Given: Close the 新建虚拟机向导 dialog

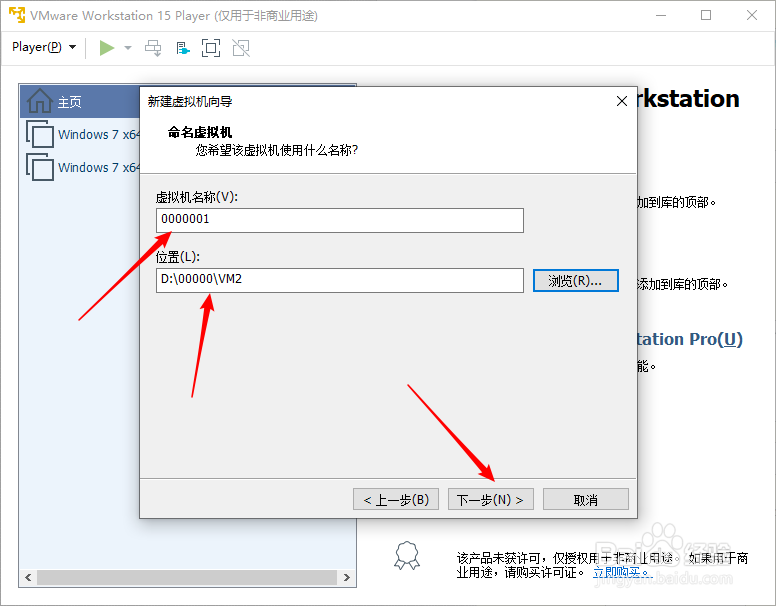Looking at the screenshot, I should 622,101.
